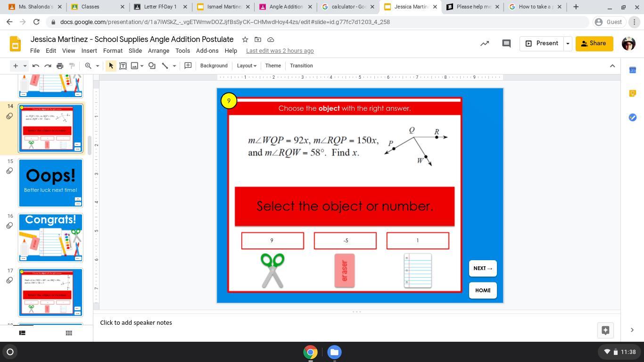Switch to grid view

[x=69, y=333]
